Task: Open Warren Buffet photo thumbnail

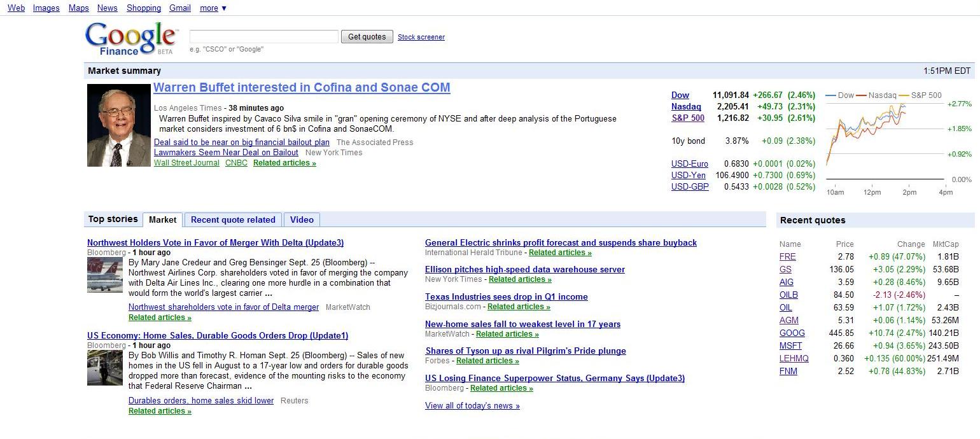Action: (x=119, y=125)
